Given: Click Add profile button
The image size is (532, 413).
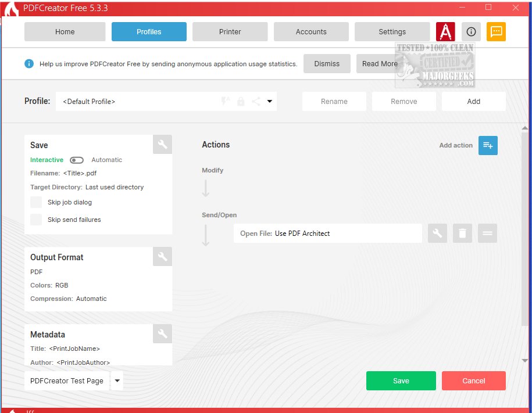Looking at the screenshot, I should coord(474,101).
